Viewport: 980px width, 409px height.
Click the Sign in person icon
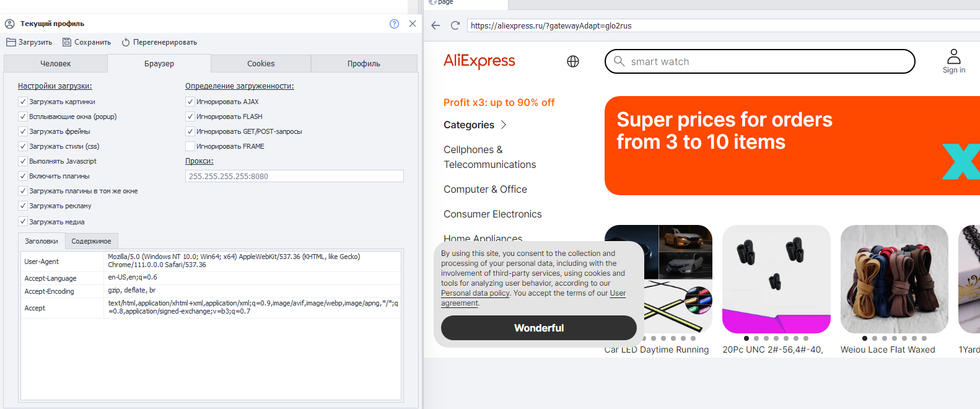pos(954,56)
